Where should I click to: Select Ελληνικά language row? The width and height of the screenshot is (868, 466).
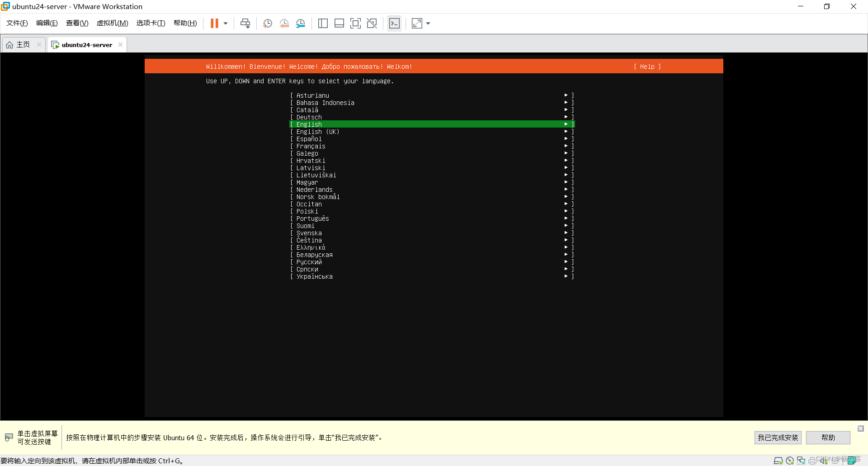(432, 247)
